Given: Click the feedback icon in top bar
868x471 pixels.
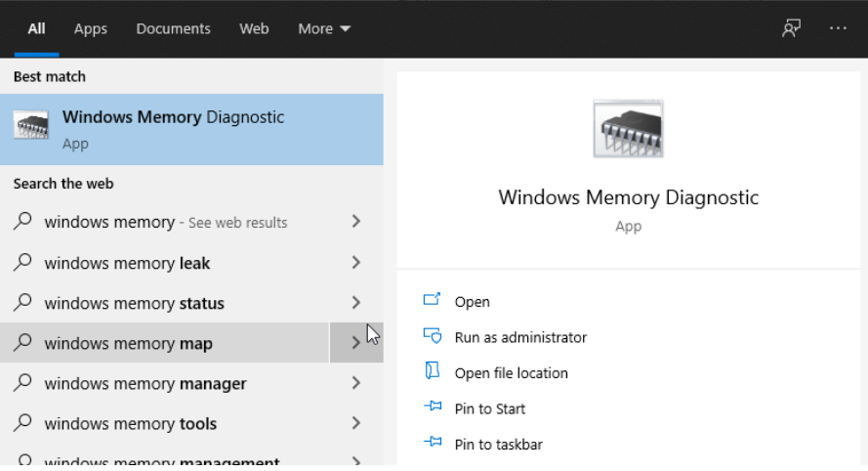Looking at the screenshot, I should 791,28.
